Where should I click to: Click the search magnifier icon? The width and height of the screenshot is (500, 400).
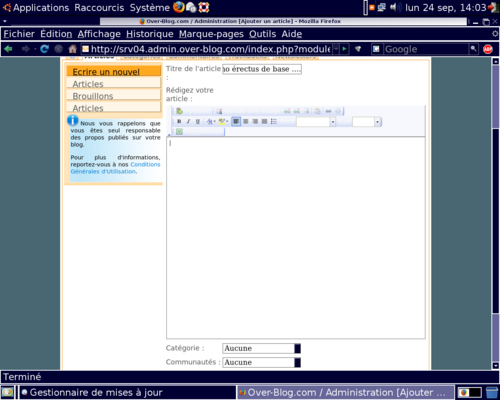[x=473, y=49]
